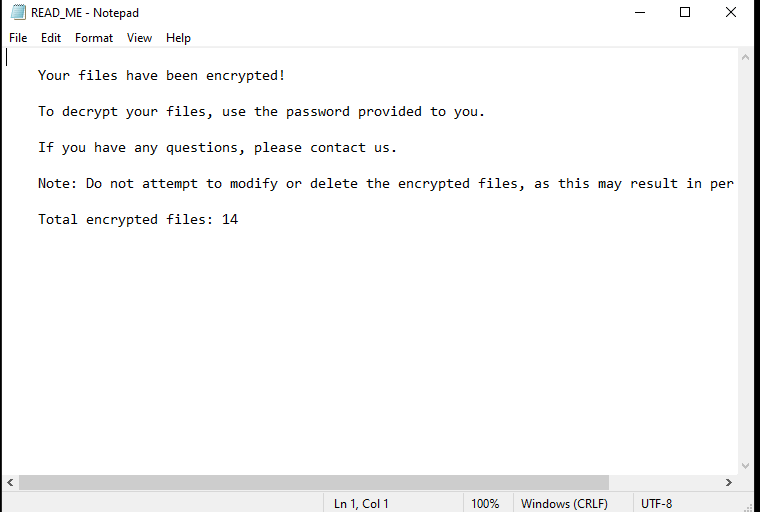Open the Edit menu
This screenshot has height=512, width=760.
(51, 38)
